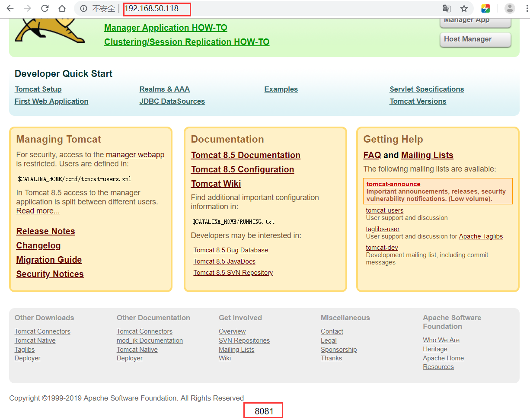This screenshot has width=530, height=420.
Task: Click the colorful extension icon
Action: (x=485, y=9)
